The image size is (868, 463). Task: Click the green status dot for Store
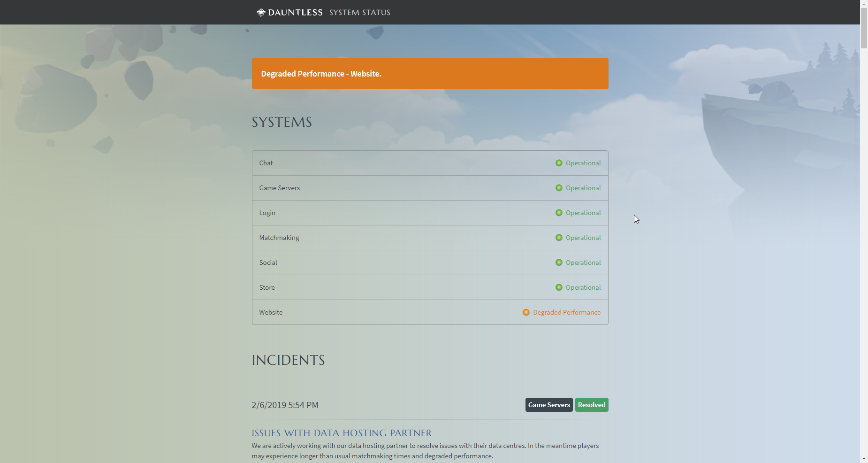(x=559, y=287)
